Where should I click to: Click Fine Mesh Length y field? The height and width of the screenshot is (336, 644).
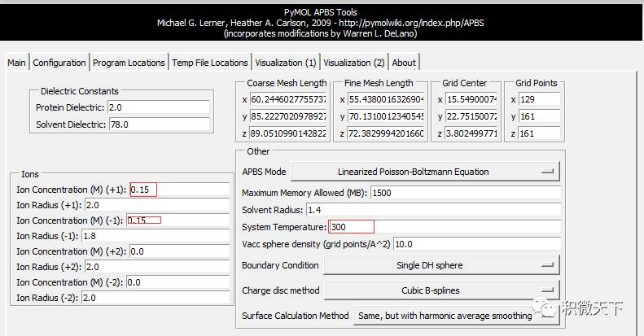(386, 116)
